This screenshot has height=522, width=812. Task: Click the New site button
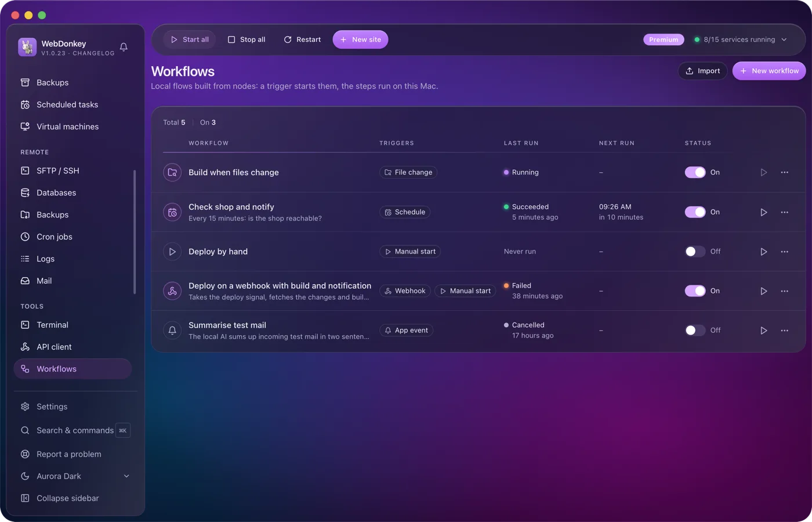point(360,39)
